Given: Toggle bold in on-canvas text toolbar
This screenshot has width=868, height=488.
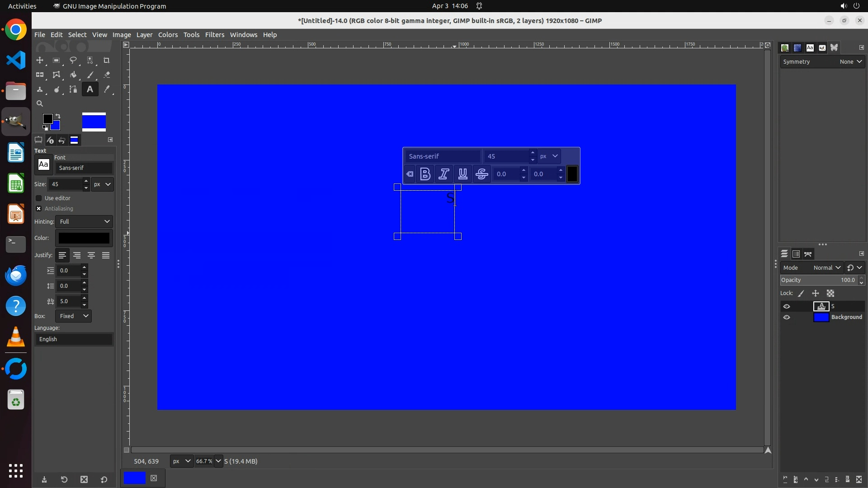Looking at the screenshot, I should pyautogui.click(x=425, y=174).
